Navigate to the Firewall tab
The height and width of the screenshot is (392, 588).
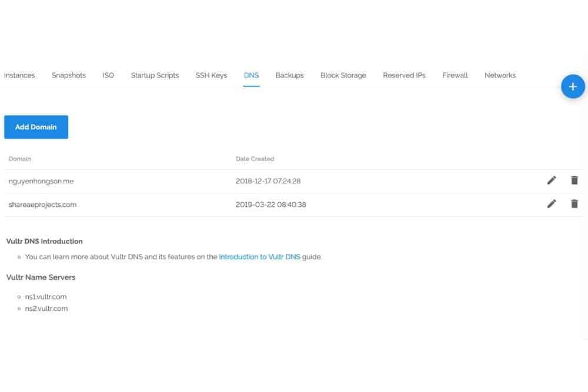point(455,75)
